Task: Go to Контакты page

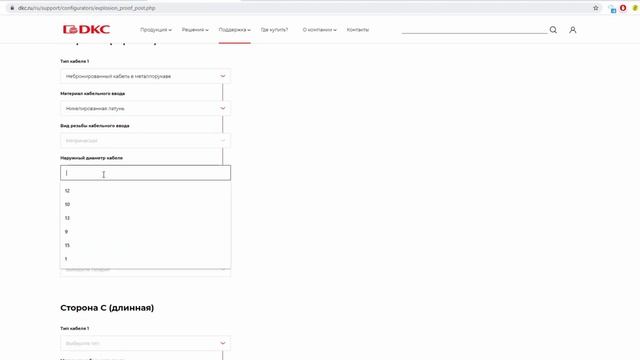Action: click(x=358, y=30)
